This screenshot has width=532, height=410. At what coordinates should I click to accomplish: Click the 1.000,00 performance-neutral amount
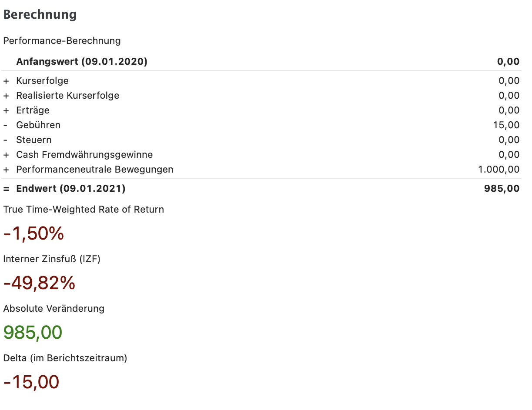point(499,170)
